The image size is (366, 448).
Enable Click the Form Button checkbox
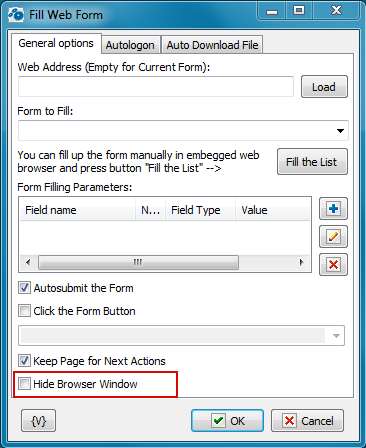pos(24,311)
